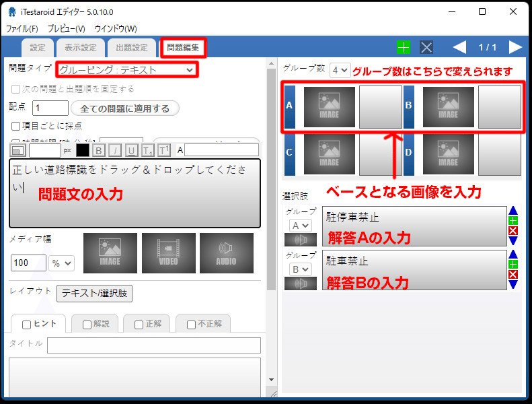Click the media width 100 field

coord(28,263)
